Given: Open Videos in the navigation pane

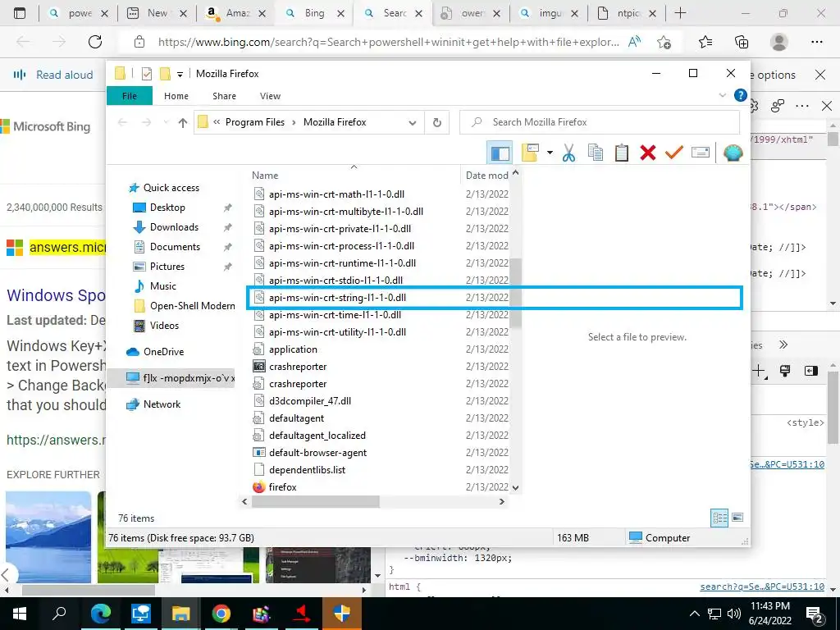Looking at the screenshot, I should pos(164,326).
